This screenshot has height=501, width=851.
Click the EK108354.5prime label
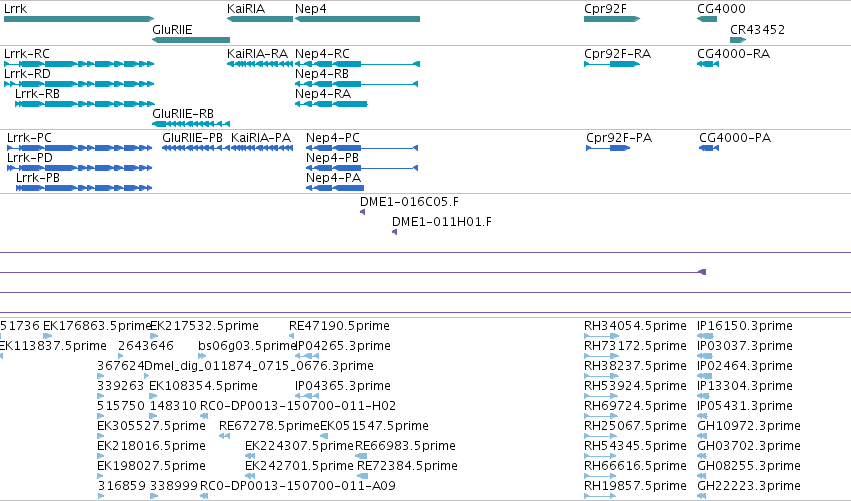(204, 385)
